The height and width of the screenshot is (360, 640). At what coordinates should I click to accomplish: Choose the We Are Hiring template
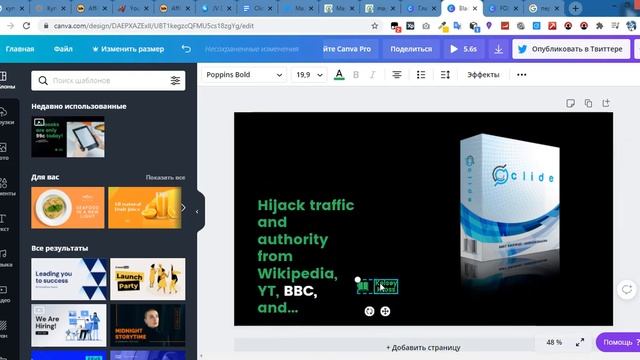tap(69, 325)
